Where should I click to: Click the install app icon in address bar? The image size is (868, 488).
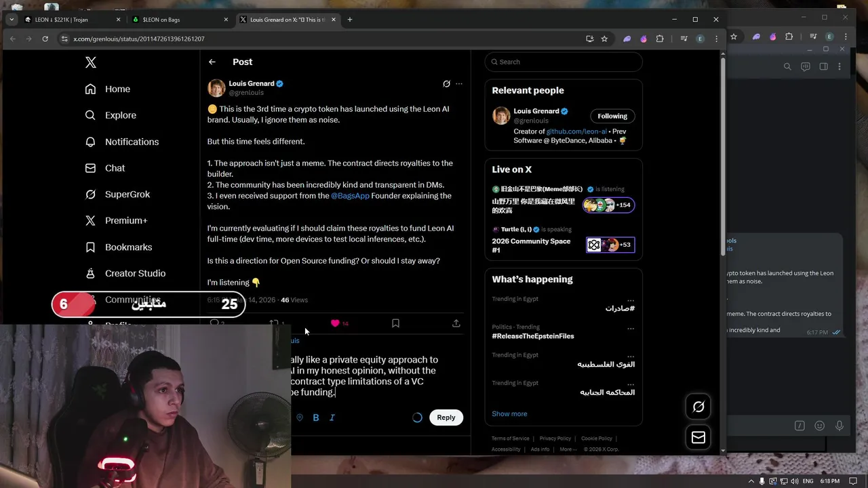[589, 39]
